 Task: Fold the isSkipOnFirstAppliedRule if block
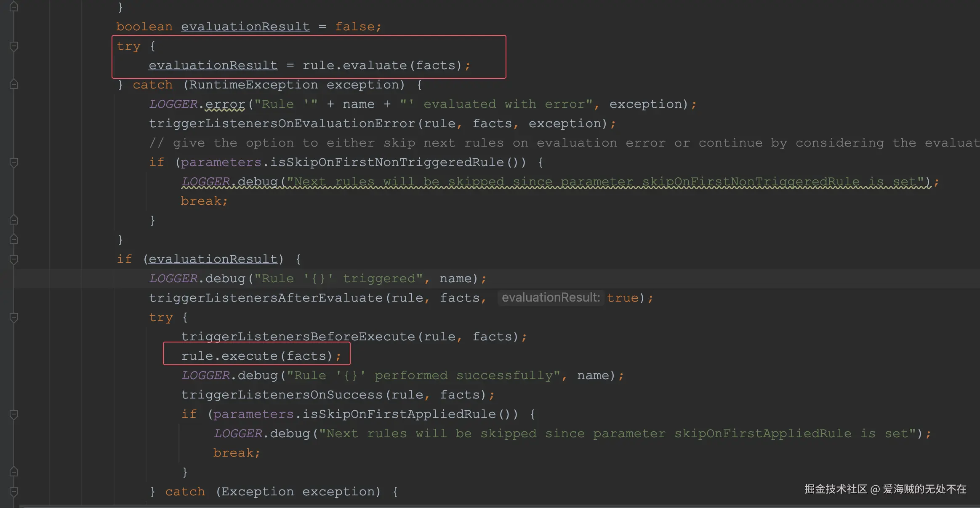(x=13, y=414)
